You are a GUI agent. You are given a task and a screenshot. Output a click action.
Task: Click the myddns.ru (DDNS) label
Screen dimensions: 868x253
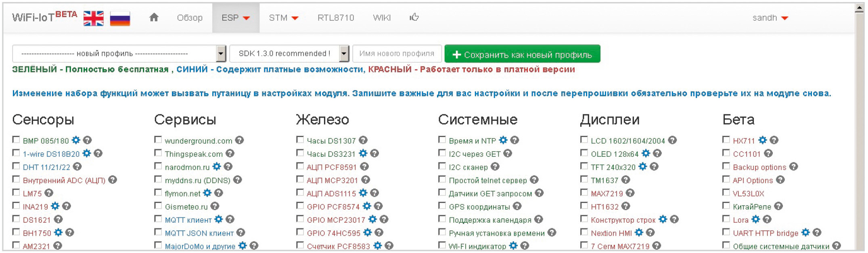click(x=197, y=180)
